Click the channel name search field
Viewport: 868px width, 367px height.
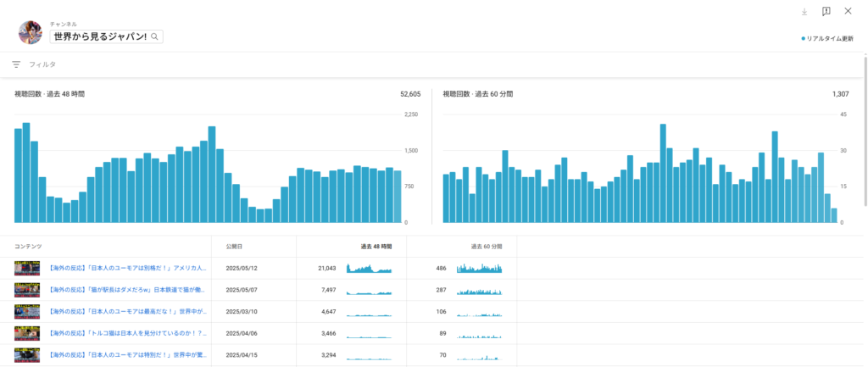point(99,37)
